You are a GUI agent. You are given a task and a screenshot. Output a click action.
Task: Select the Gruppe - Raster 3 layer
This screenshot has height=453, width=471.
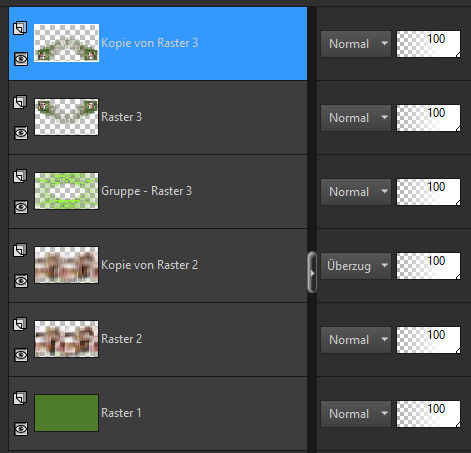[158, 191]
